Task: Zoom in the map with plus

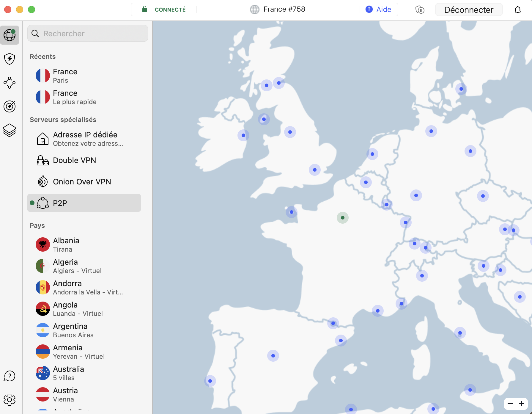Action: point(522,404)
